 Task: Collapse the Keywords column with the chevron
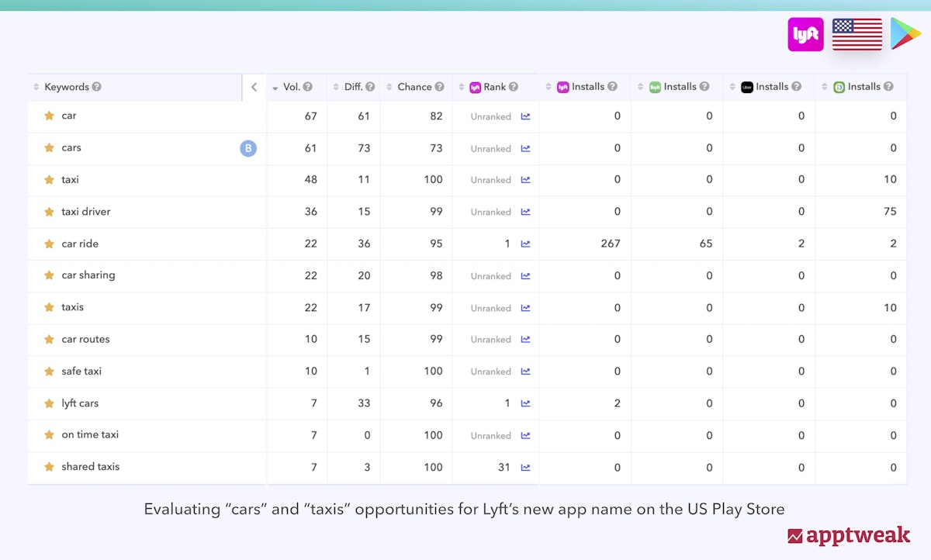(x=254, y=88)
